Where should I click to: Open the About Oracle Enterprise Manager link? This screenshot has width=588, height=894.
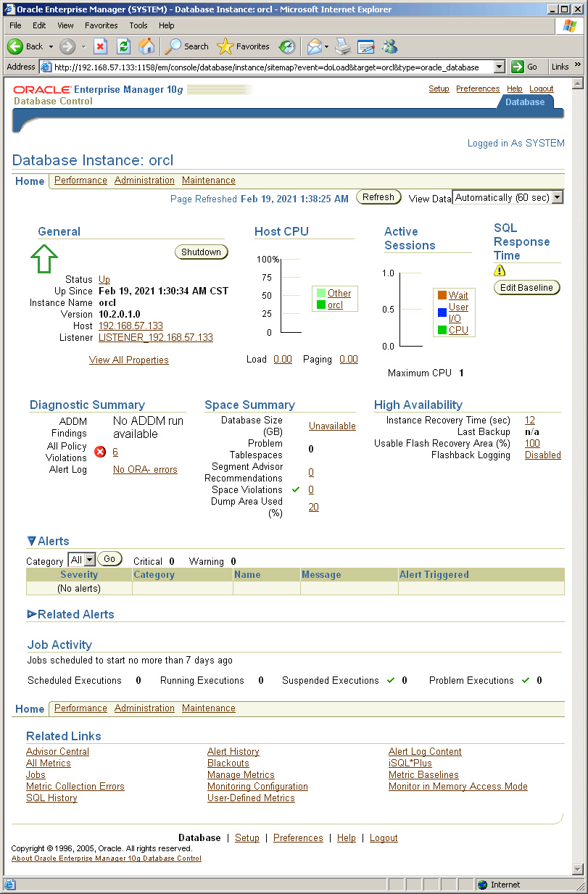coord(107,858)
